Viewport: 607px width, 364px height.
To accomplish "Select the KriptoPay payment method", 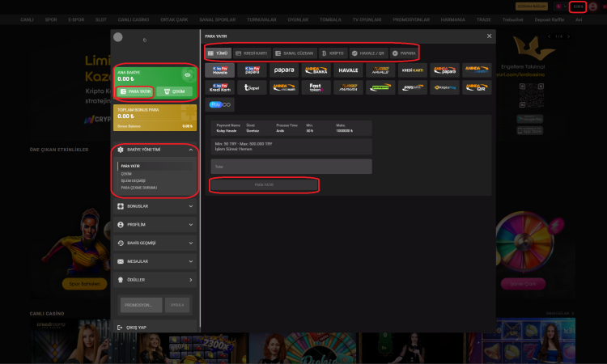I will point(444,87).
